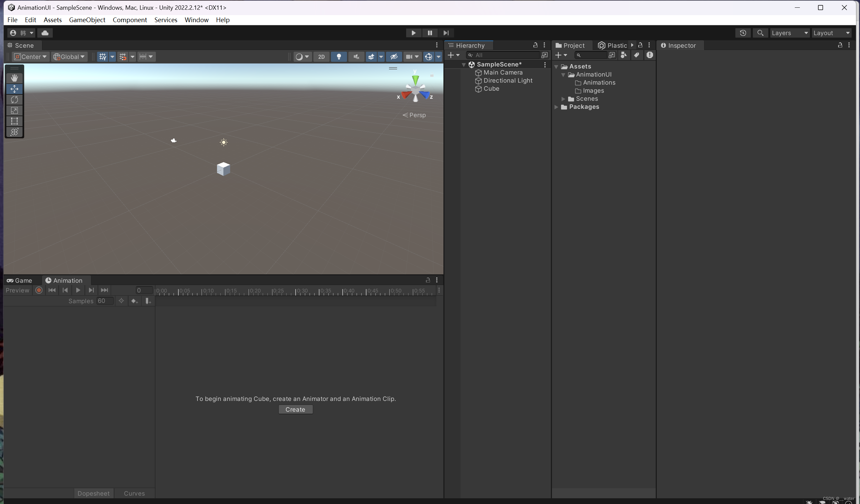Viewport: 860px width, 504px height.
Task: Open the GameObject menu
Action: pos(87,20)
